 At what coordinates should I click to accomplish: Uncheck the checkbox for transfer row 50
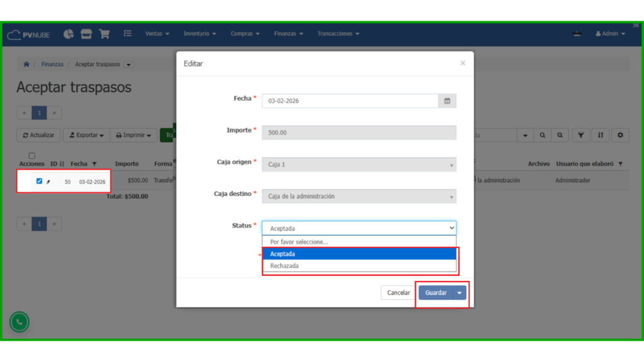point(39,181)
